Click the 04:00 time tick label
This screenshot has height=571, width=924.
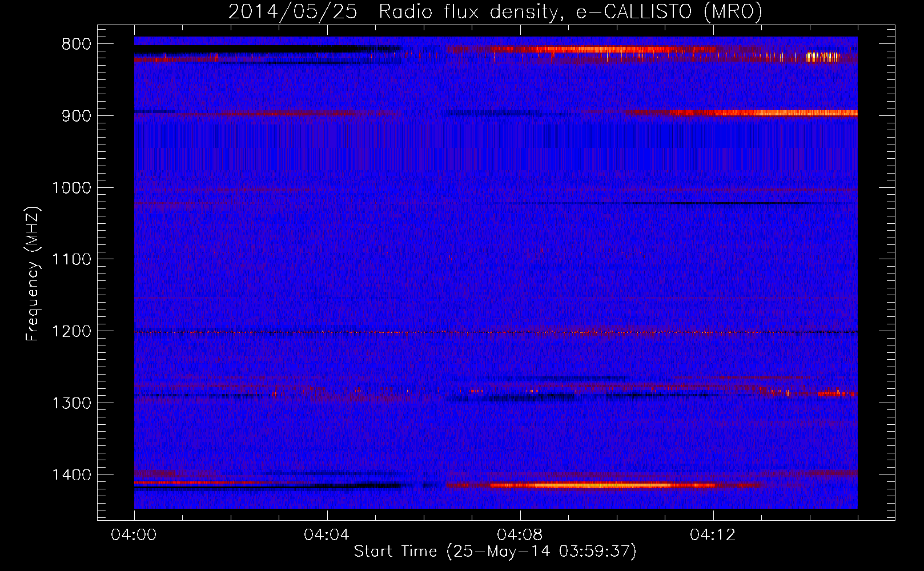click(x=134, y=535)
